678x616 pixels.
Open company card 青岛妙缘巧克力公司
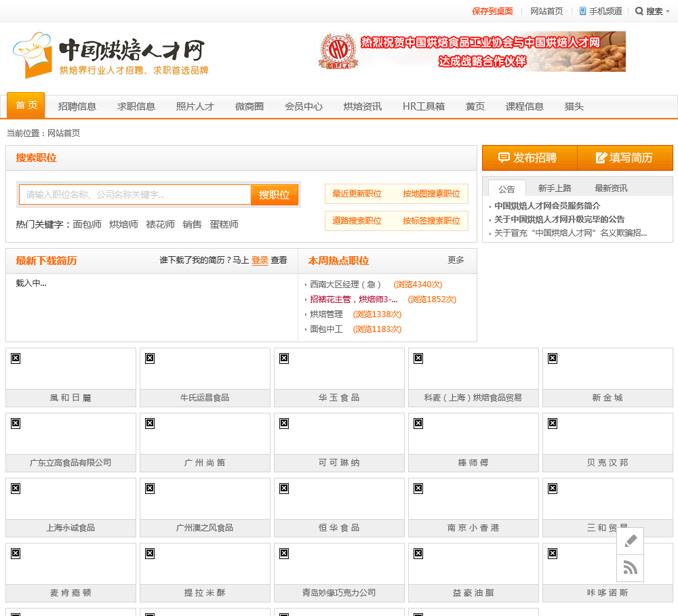click(340, 573)
